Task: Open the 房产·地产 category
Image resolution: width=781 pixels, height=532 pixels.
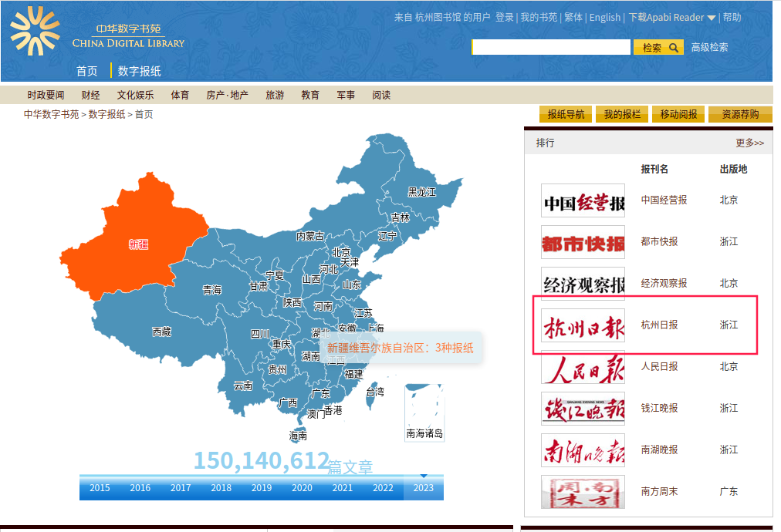Action: click(227, 95)
